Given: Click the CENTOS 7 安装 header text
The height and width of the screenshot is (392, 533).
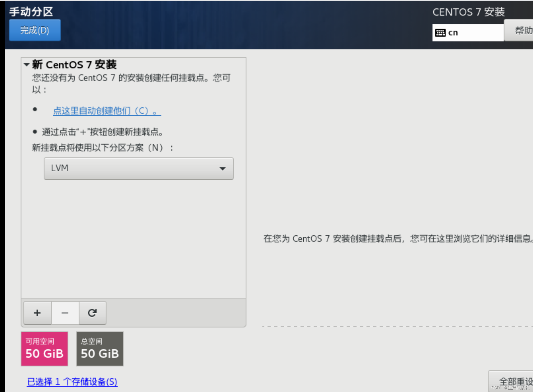Looking at the screenshot, I should [468, 12].
